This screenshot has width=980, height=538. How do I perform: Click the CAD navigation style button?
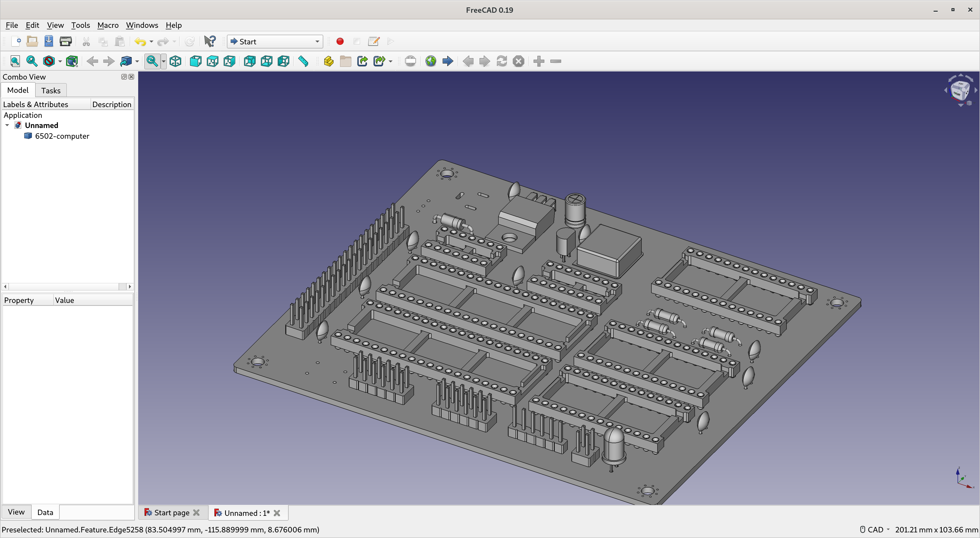tap(875, 529)
